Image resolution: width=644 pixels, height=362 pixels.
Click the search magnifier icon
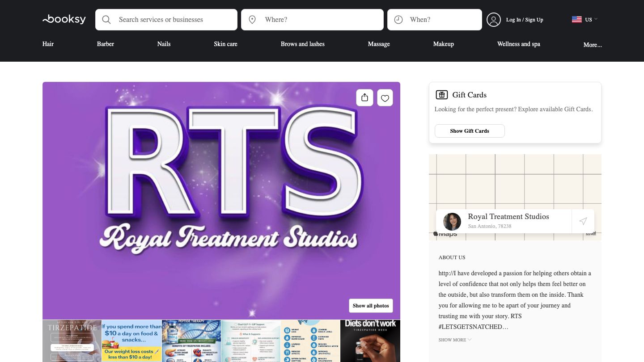pyautogui.click(x=106, y=20)
